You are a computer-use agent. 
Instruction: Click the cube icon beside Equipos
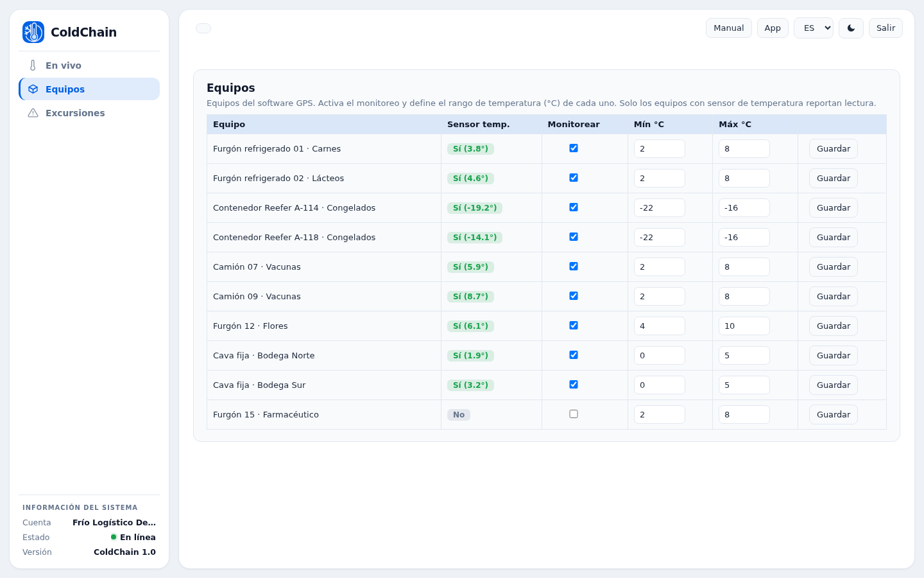33,89
